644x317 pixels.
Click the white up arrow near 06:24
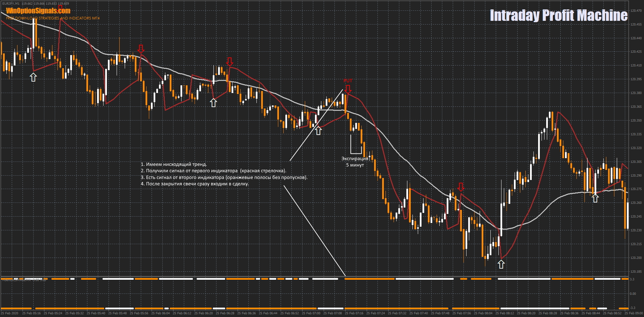(x=213, y=103)
